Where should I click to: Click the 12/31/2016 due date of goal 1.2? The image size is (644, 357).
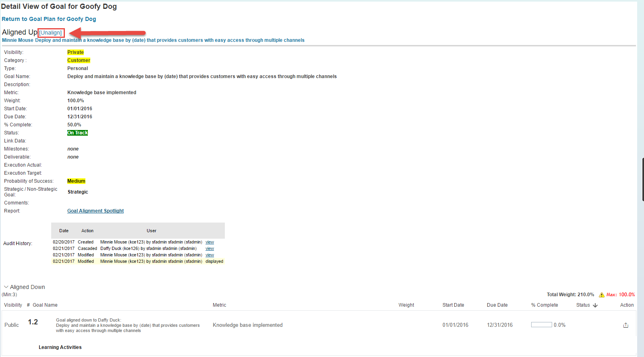coord(500,325)
